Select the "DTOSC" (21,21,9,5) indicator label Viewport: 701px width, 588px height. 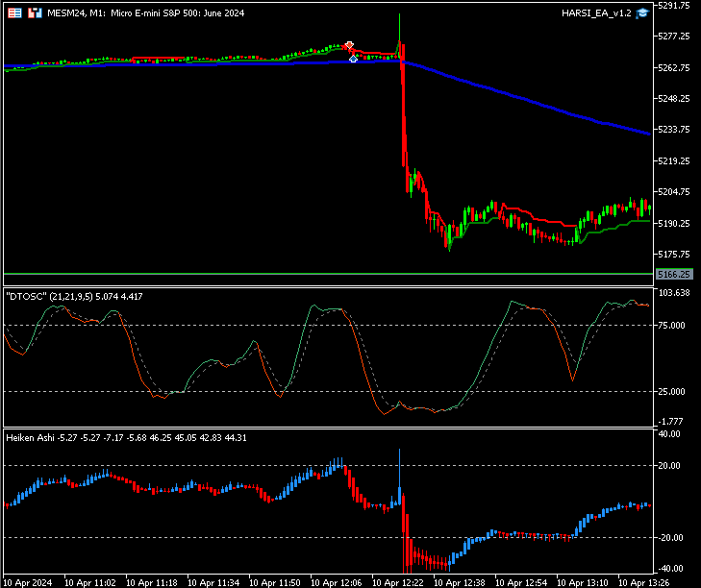coord(74,296)
